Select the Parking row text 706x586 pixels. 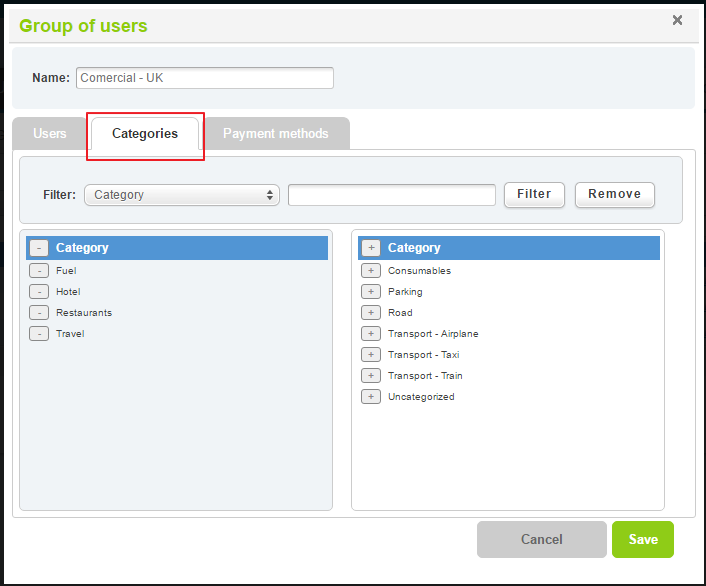click(x=405, y=292)
